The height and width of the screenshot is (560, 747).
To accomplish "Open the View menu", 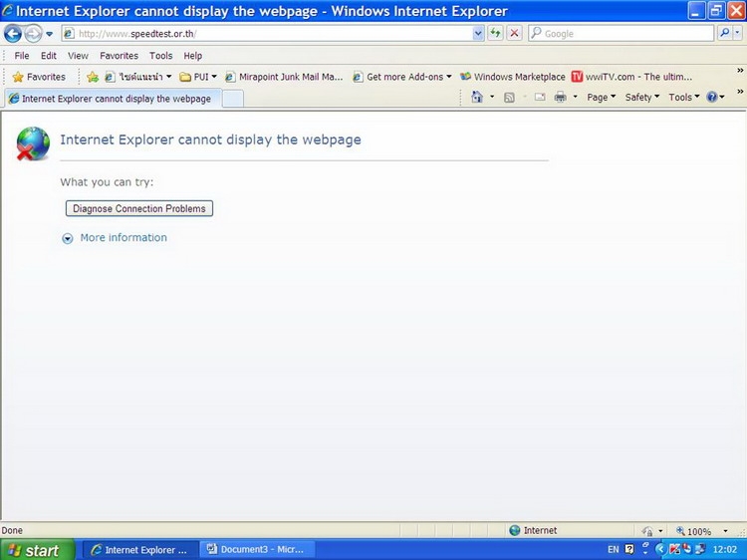I will [78, 56].
